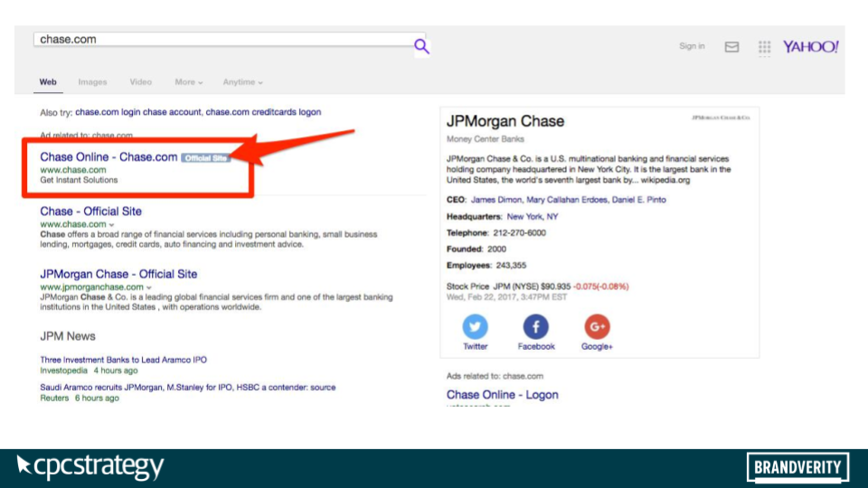The width and height of the screenshot is (868, 488).
Task: Open Saudi Aramco recruits JPMorgan news link
Action: point(188,388)
